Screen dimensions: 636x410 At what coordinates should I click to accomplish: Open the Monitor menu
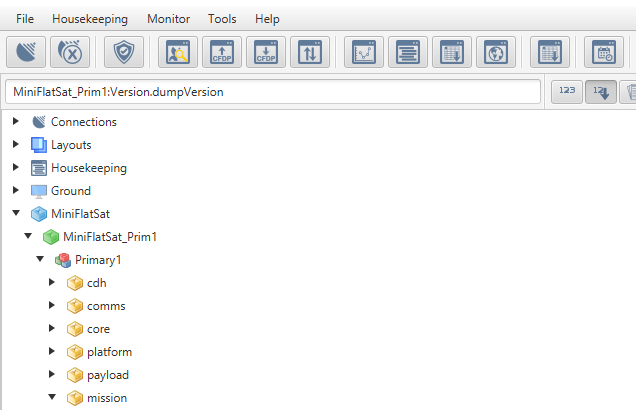click(168, 19)
